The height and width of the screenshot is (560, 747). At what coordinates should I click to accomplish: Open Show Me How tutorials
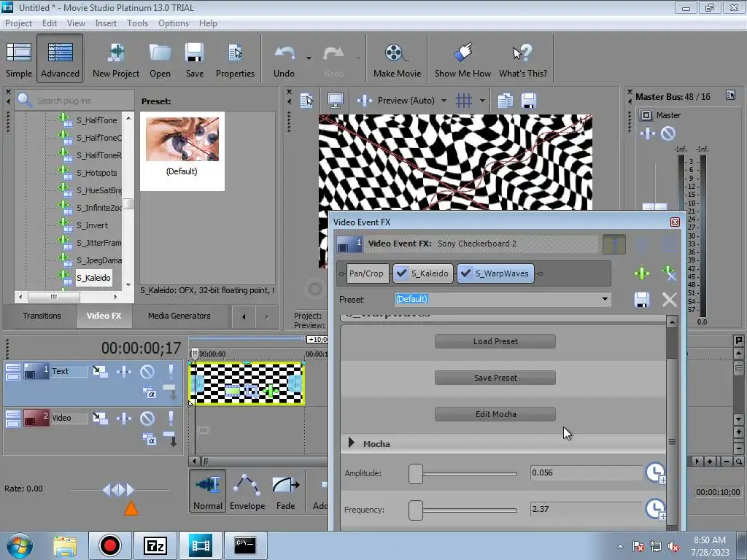[x=462, y=59]
